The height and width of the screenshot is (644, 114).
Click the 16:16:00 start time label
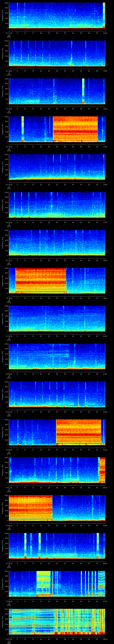coord(9,223)
